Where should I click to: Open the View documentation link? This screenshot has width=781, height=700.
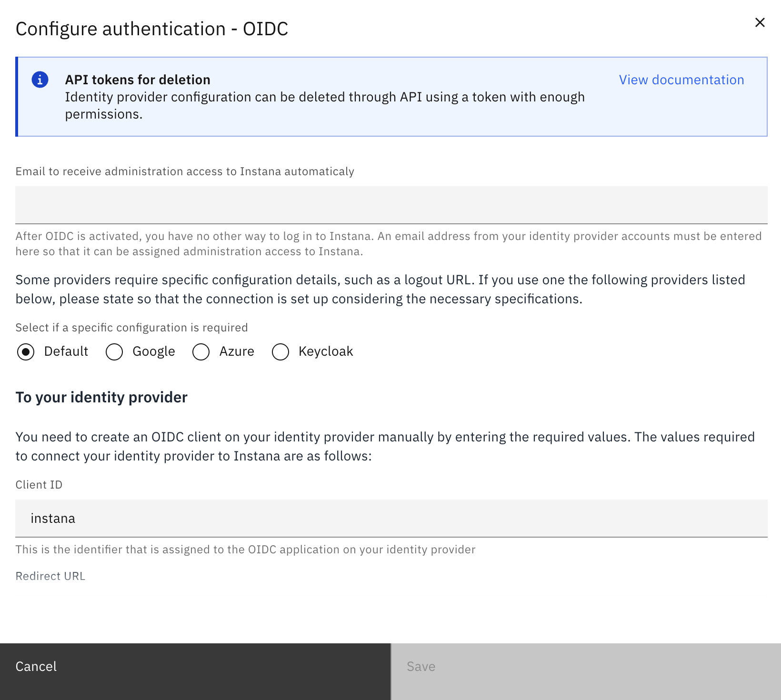click(x=681, y=80)
